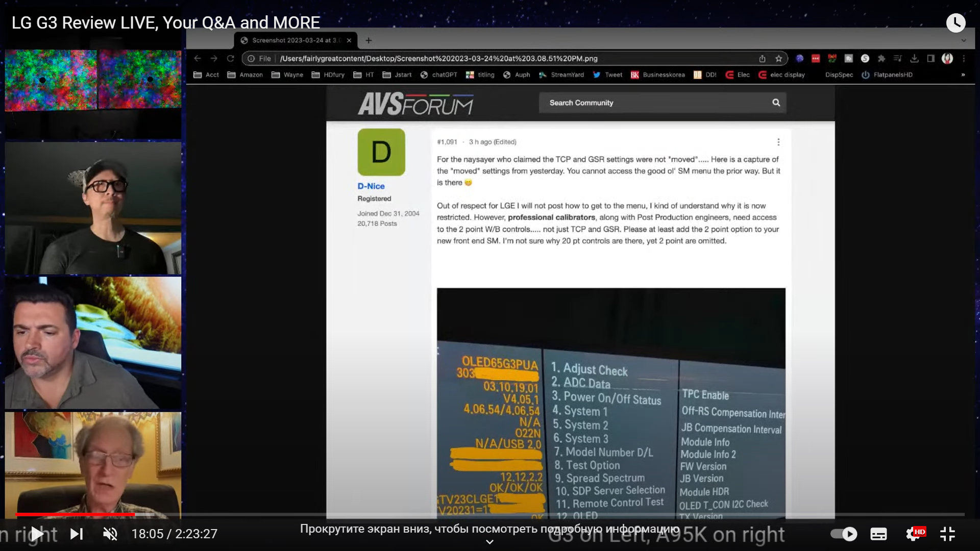
Task: Click the AVS Forum search magnifier
Action: 776,103
